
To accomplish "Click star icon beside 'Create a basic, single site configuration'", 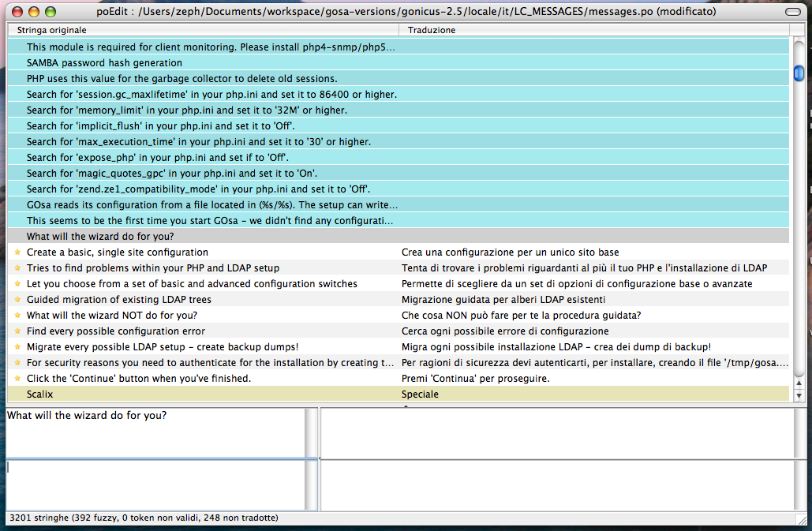I will 17,252.
